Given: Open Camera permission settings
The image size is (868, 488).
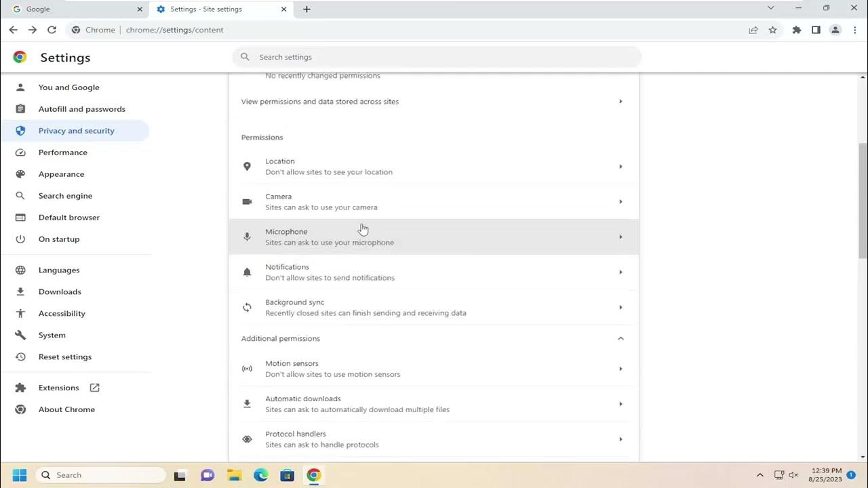Looking at the screenshot, I should (434, 202).
